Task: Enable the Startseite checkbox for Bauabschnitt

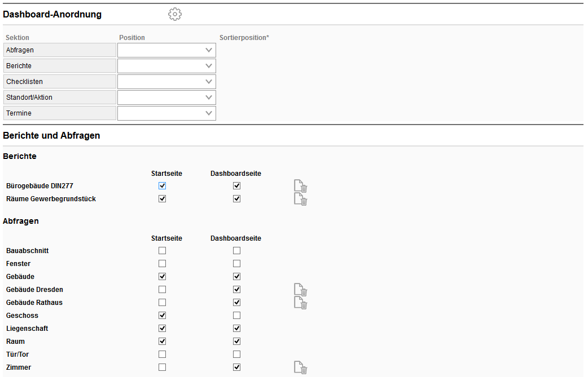Action: tap(162, 250)
